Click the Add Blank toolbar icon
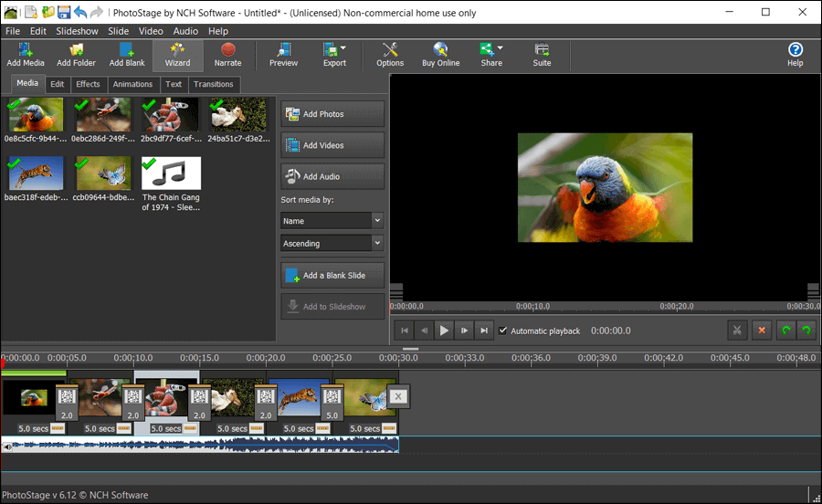 [127, 55]
